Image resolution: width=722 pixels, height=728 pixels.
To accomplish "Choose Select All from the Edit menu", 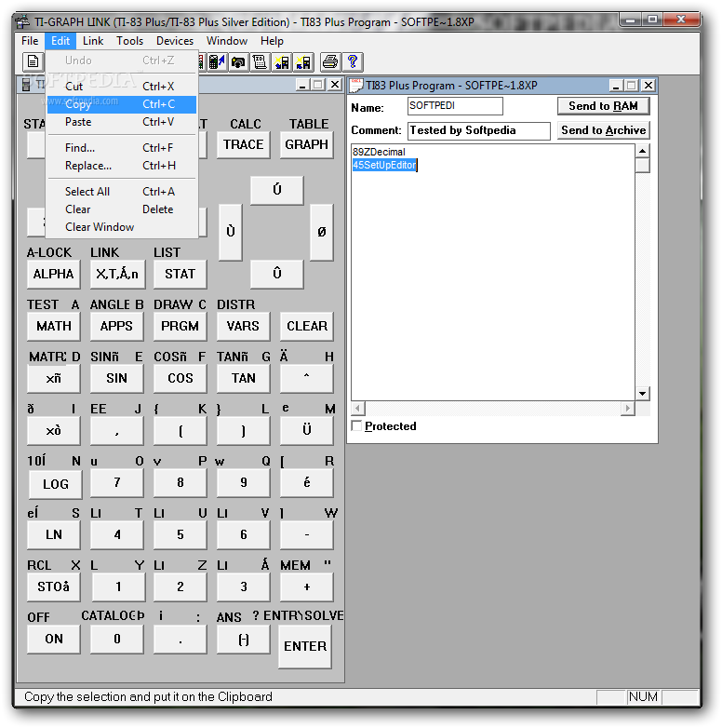I will (x=122, y=192).
